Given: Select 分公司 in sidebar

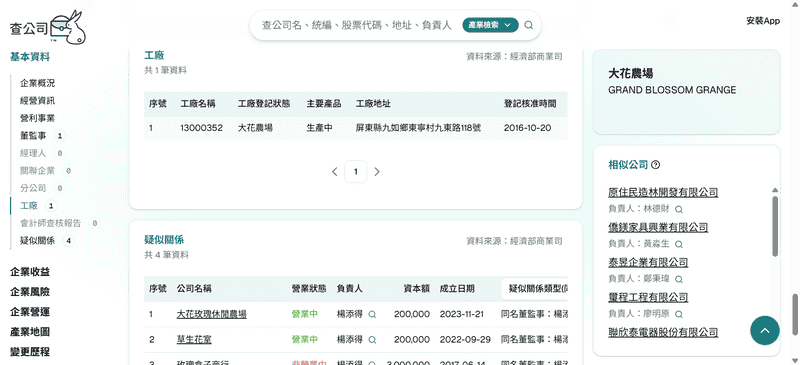Looking at the screenshot, I should 33,188.
